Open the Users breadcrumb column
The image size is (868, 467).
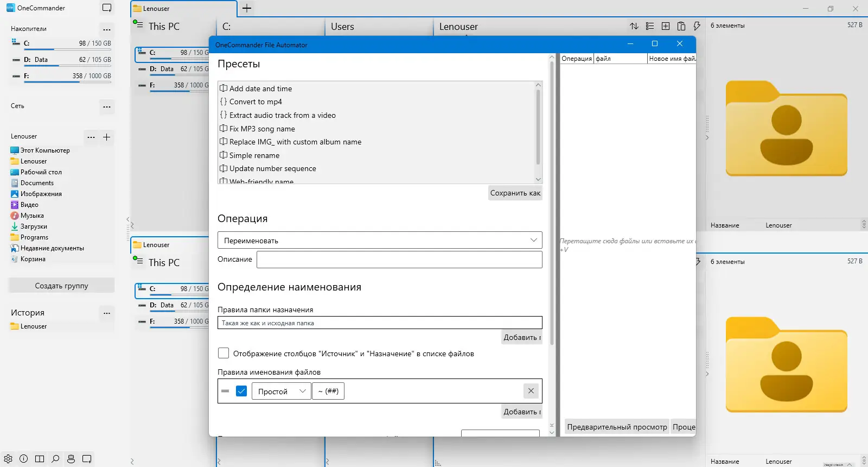pos(342,27)
